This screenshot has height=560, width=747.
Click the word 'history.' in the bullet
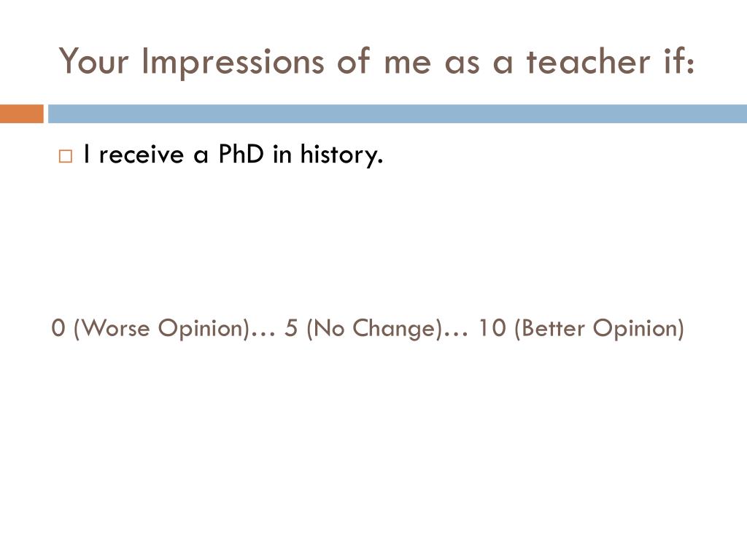341,155
